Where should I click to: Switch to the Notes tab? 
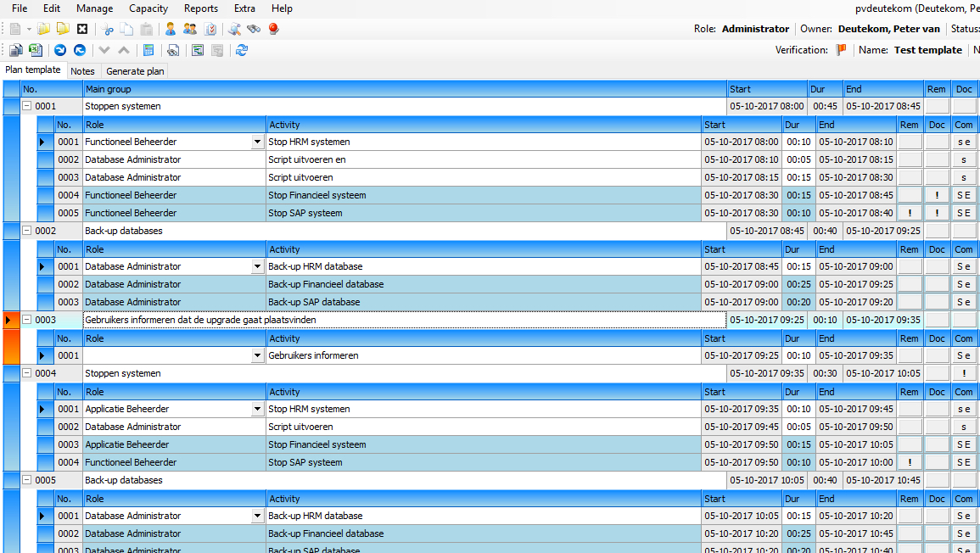coord(82,71)
